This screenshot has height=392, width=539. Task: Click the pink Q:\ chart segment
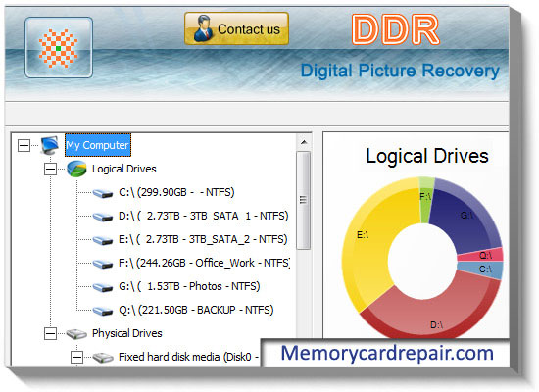tap(481, 255)
